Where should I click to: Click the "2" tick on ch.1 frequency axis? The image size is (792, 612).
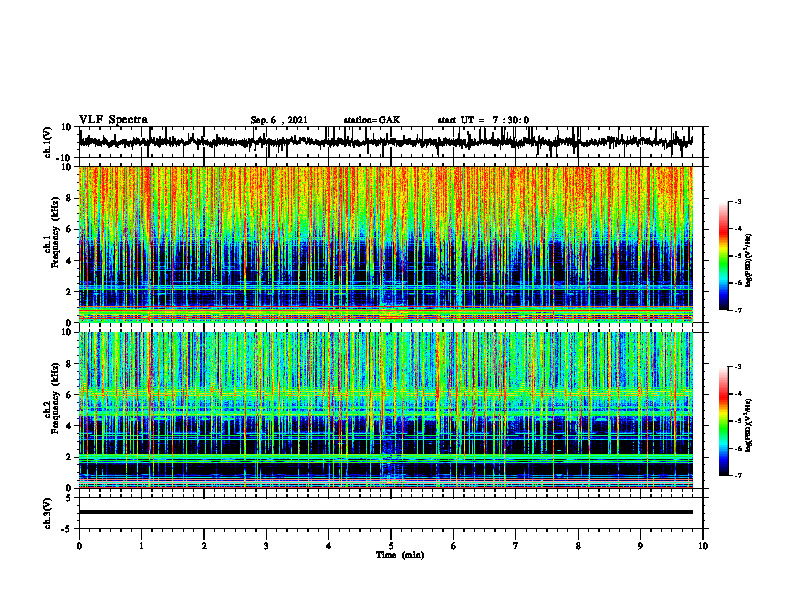tap(69, 292)
